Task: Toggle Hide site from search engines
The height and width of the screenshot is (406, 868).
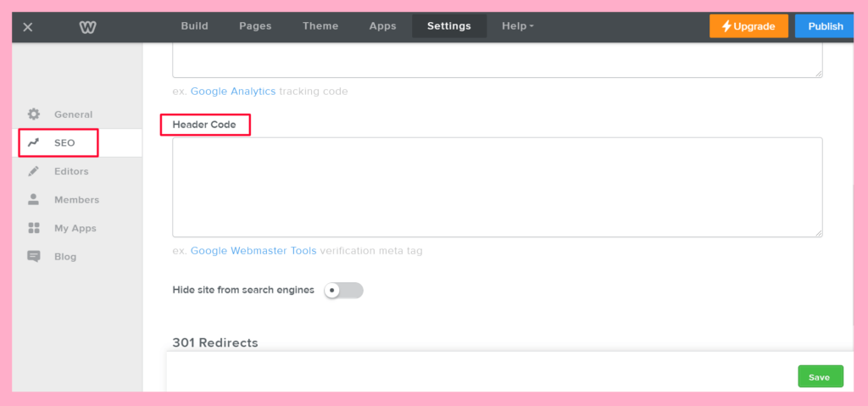Action: (343, 290)
